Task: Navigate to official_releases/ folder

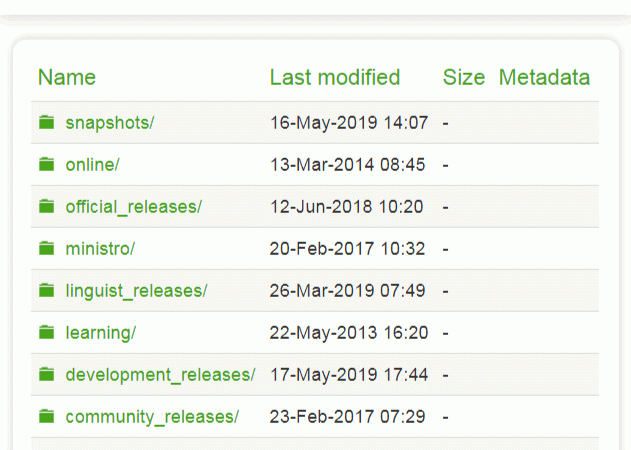Action: point(133,207)
